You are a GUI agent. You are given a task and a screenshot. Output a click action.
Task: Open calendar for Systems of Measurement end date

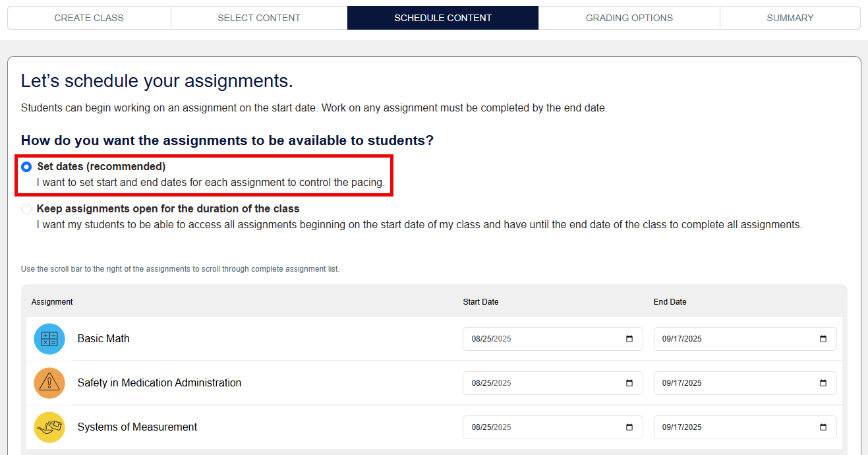click(823, 427)
